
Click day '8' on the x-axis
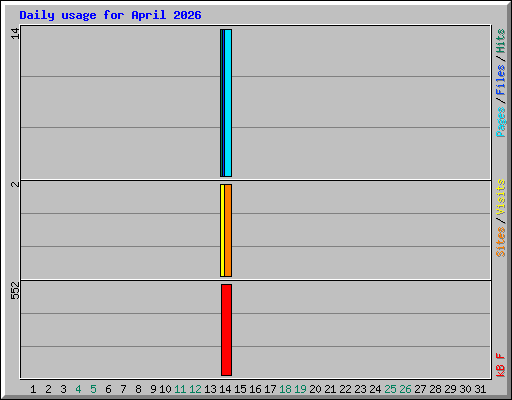(x=138, y=389)
